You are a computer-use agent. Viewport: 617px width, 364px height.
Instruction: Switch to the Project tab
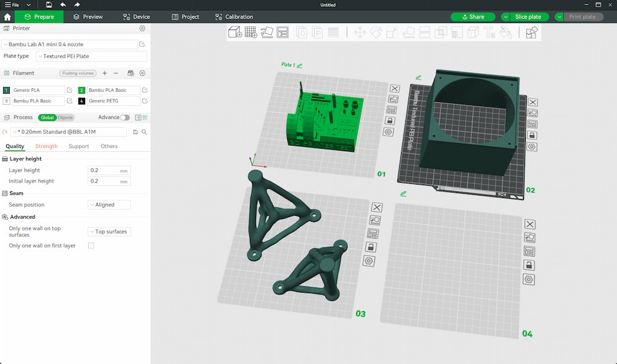tap(185, 17)
